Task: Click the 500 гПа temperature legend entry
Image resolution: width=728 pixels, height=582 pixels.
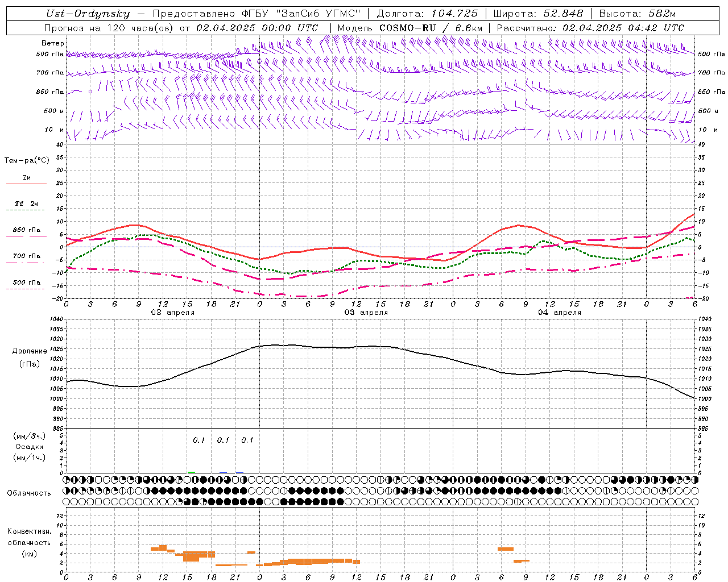Action: point(26,285)
